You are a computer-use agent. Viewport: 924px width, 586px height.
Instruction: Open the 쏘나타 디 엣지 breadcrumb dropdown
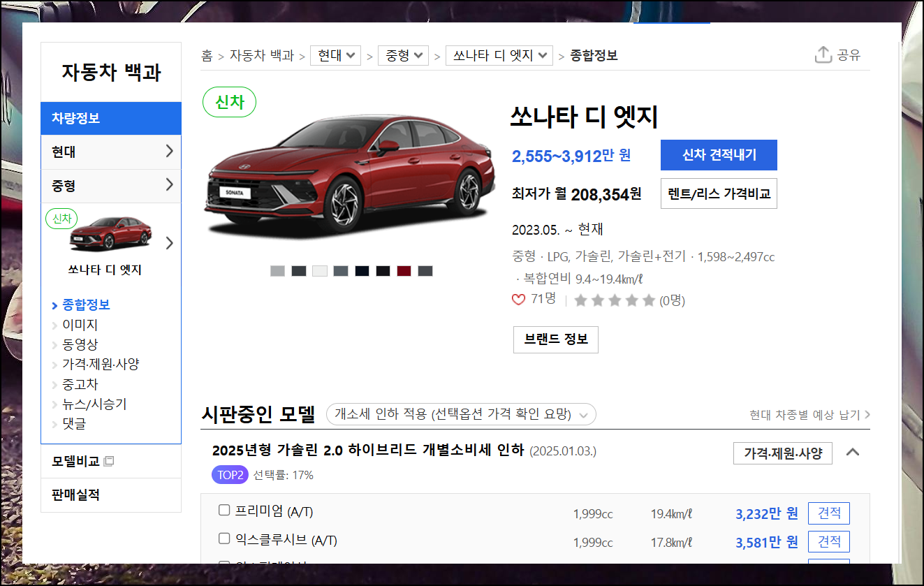tap(499, 55)
